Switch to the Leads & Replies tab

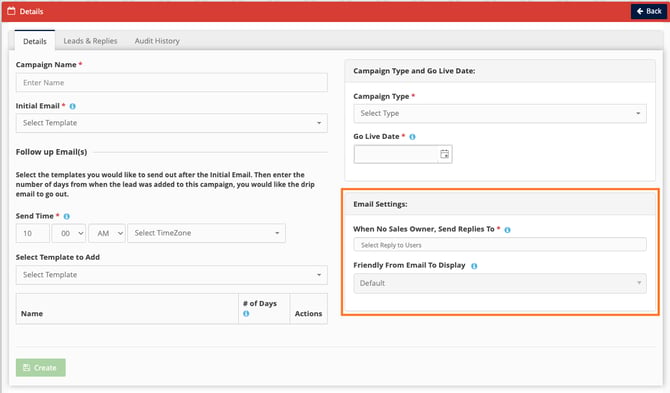coord(90,41)
